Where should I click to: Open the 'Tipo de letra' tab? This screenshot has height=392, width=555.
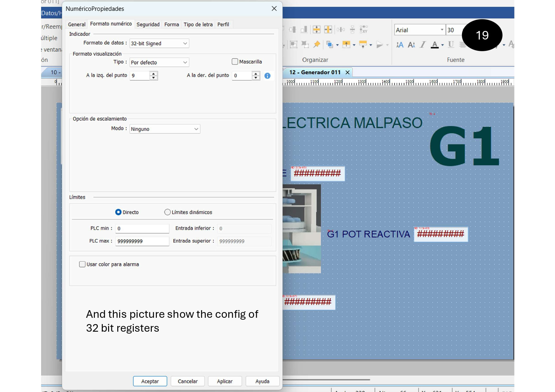198,24
